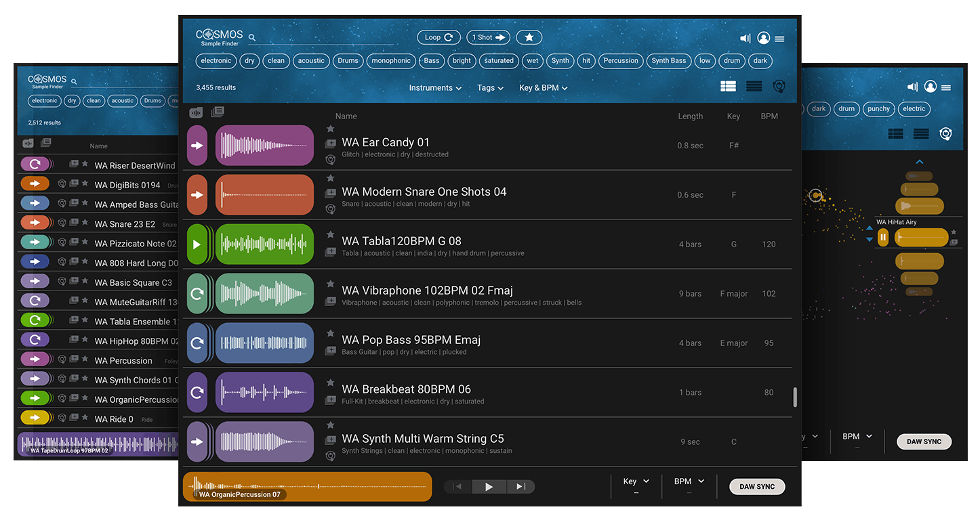Select the punchy tag in right window
This screenshot has height=520, width=980.
point(878,108)
